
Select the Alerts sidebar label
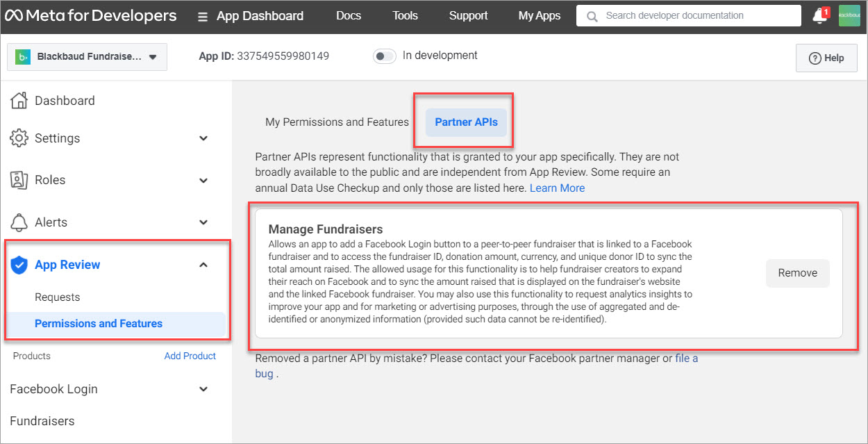51,222
